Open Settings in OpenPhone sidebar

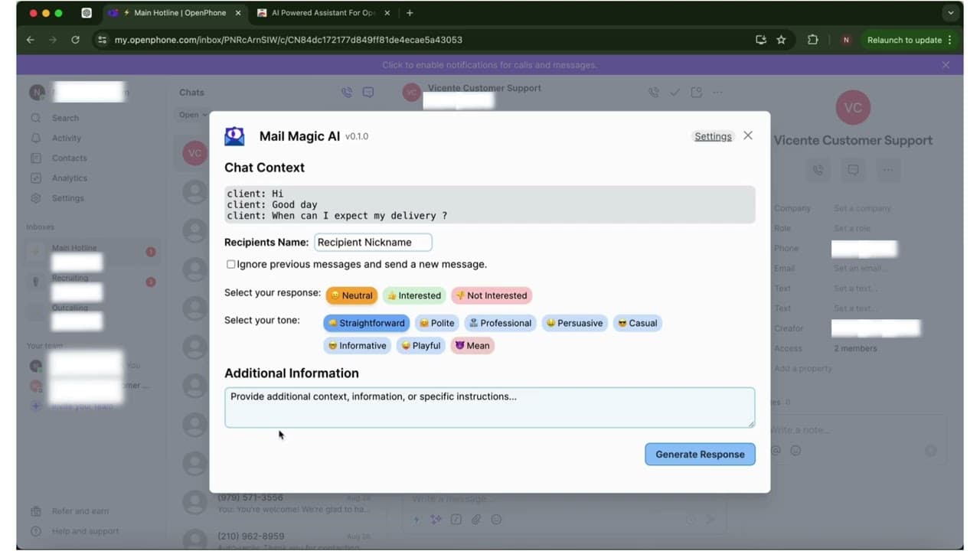pos(67,197)
